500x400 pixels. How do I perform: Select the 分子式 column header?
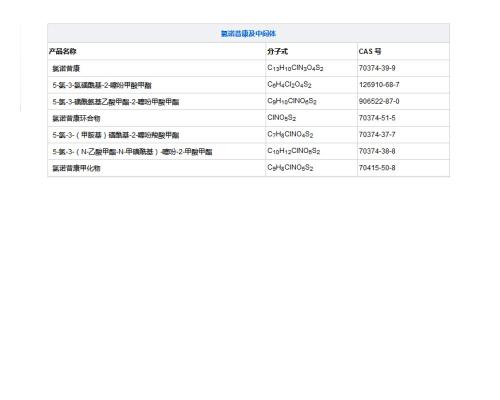click(277, 51)
